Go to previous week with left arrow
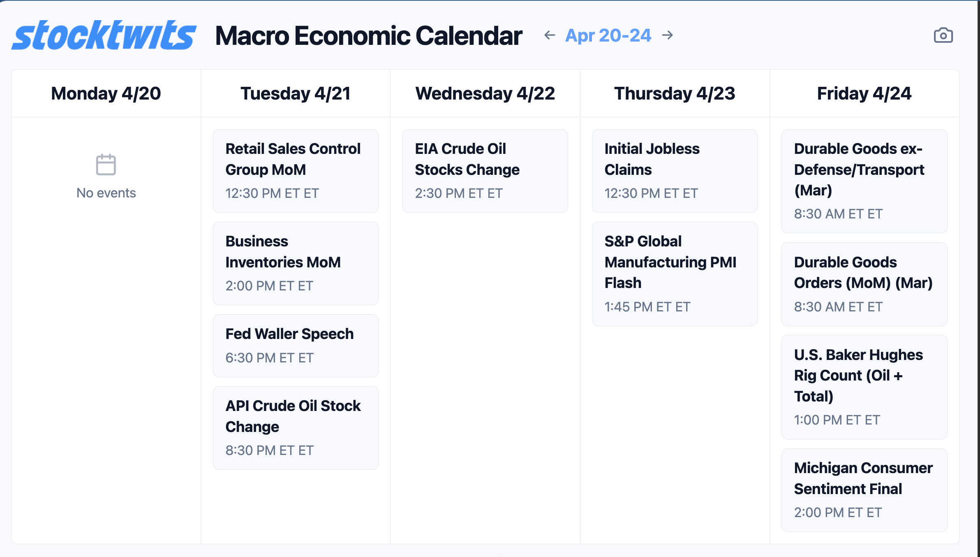The height and width of the screenshot is (557, 980). [x=549, y=35]
